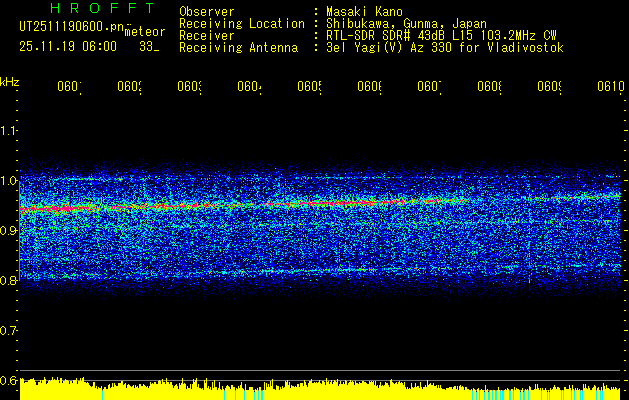The image size is (629, 400).
Task: Click the 0605 time marker
Action: tap(309, 86)
